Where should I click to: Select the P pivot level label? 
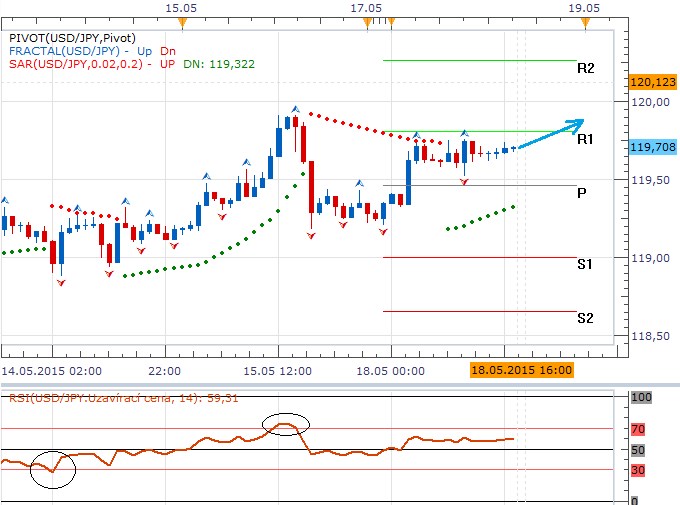(x=581, y=193)
